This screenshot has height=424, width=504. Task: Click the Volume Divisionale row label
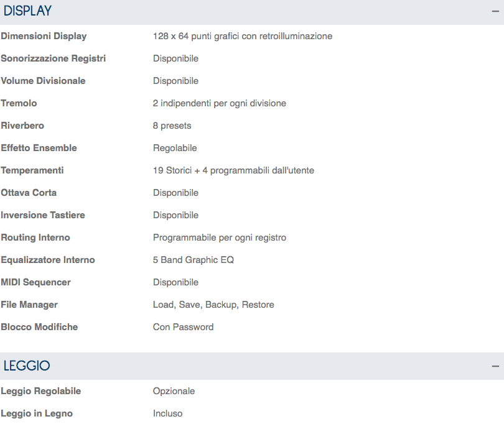[x=43, y=81]
